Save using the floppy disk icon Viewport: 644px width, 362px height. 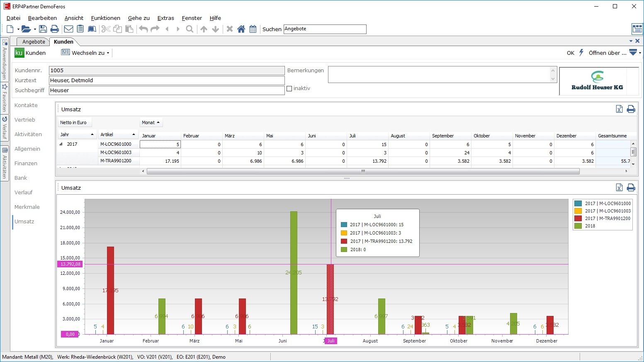click(x=43, y=29)
